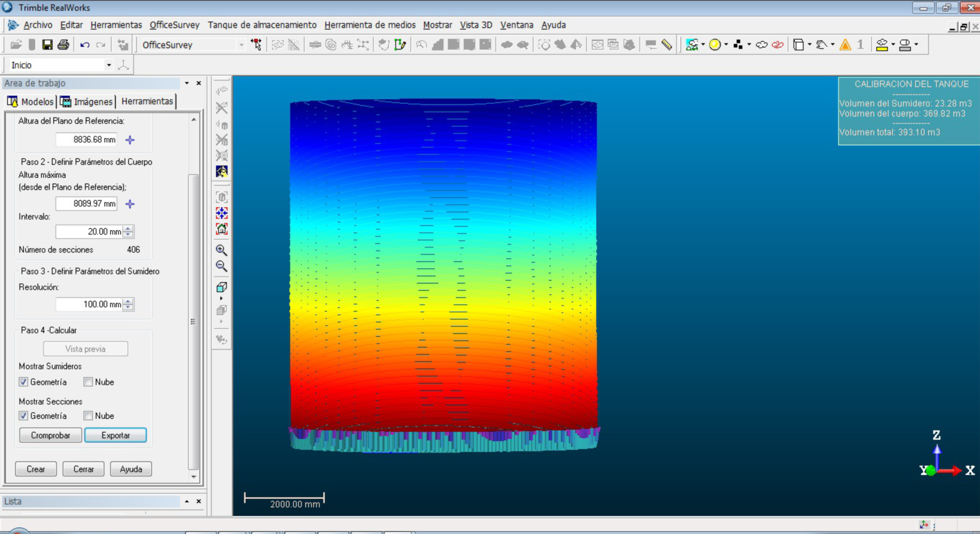Increase the Intervalo value with spinner up

point(128,229)
